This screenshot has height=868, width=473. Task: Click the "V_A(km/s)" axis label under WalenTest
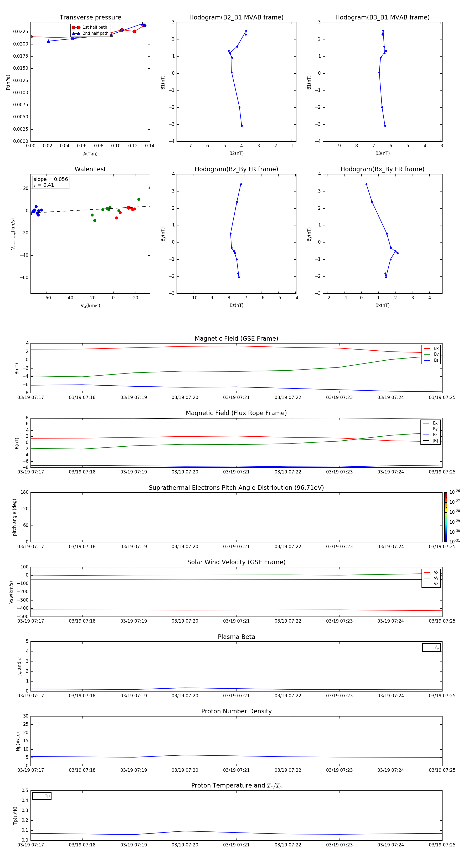coord(90,306)
